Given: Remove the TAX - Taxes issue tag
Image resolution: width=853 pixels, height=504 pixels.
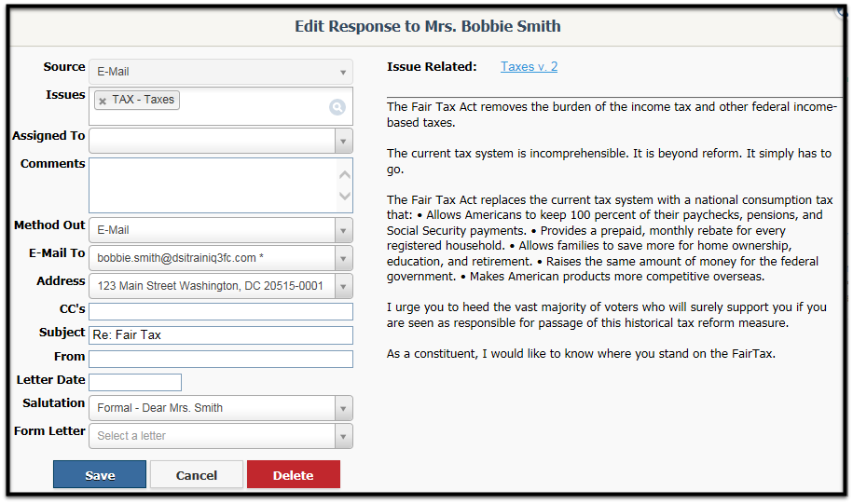Looking at the screenshot, I should coord(103,101).
